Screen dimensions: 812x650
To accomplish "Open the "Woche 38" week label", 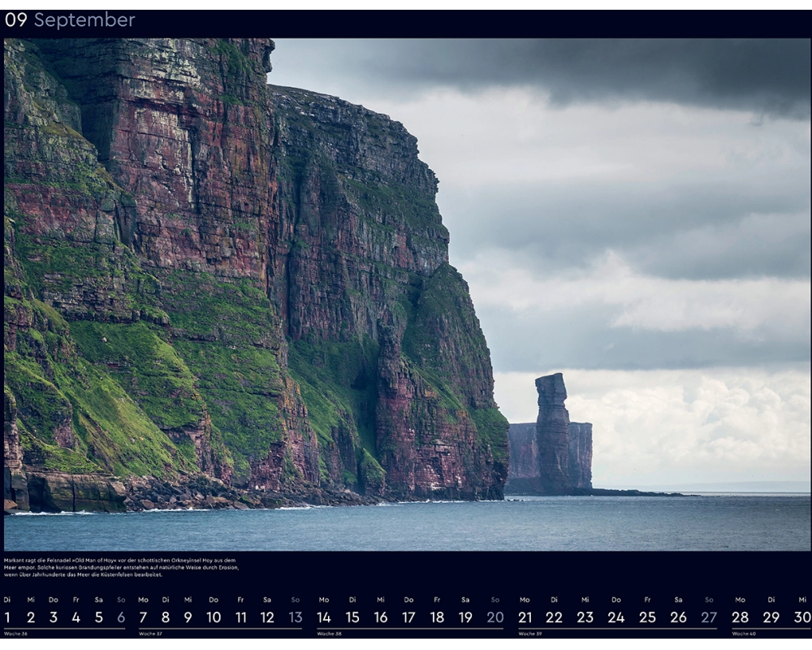I will coord(329,634).
